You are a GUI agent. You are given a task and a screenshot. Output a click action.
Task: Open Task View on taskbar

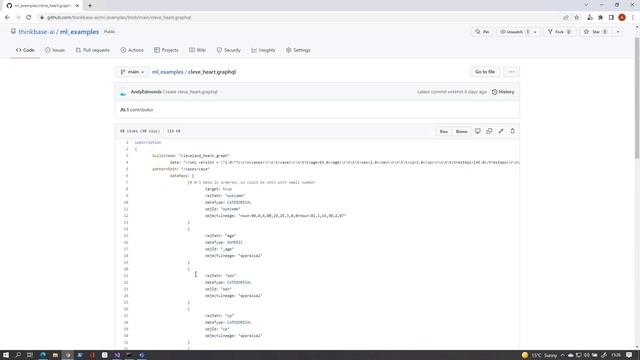click(x=30, y=355)
